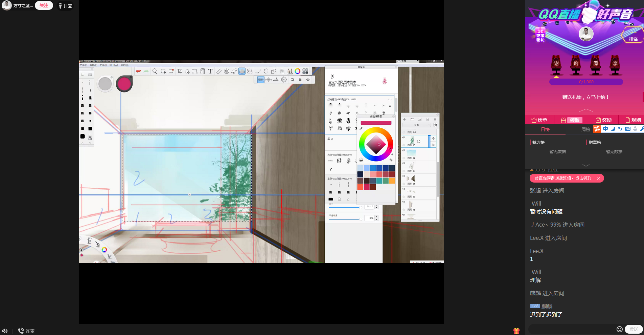Image resolution: width=644 pixels, height=335 pixels.
Task: Toggle lock circle on 图层3-1
Action: click(x=404, y=132)
